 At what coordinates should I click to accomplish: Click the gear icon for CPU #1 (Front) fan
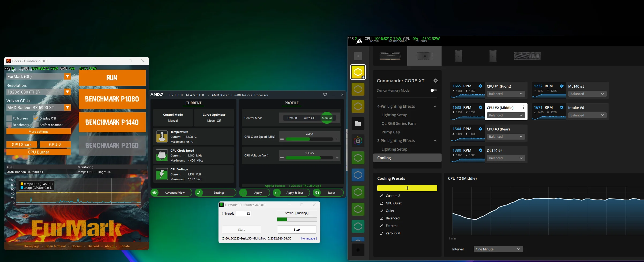(x=480, y=86)
